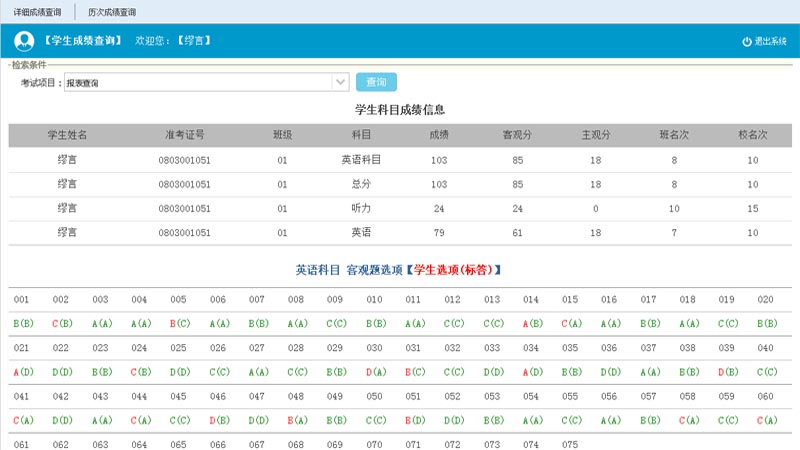Expand the 考试项目 dropdown arrow
Viewport: 800px width, 450px height.
(x=341, y=83)
